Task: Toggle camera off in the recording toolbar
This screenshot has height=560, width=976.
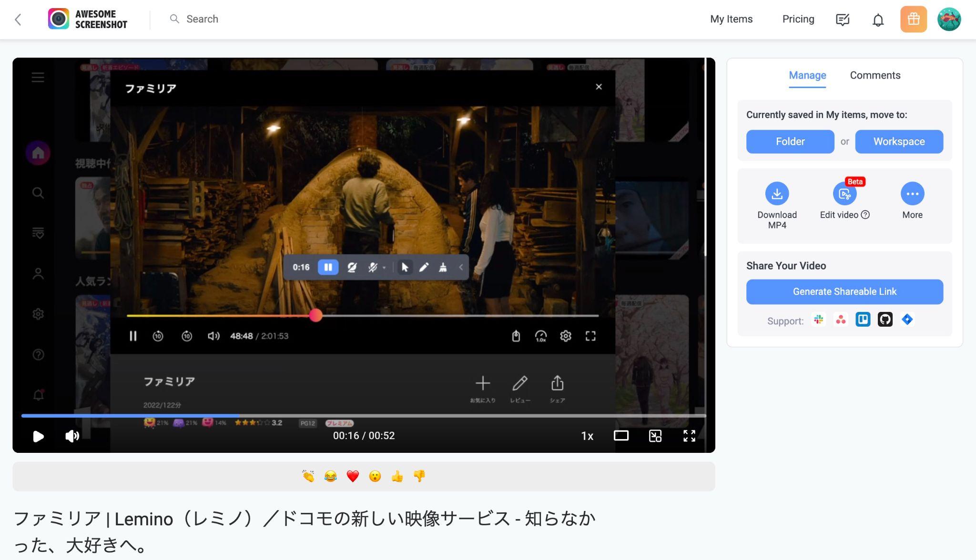Action: [352, 267]
